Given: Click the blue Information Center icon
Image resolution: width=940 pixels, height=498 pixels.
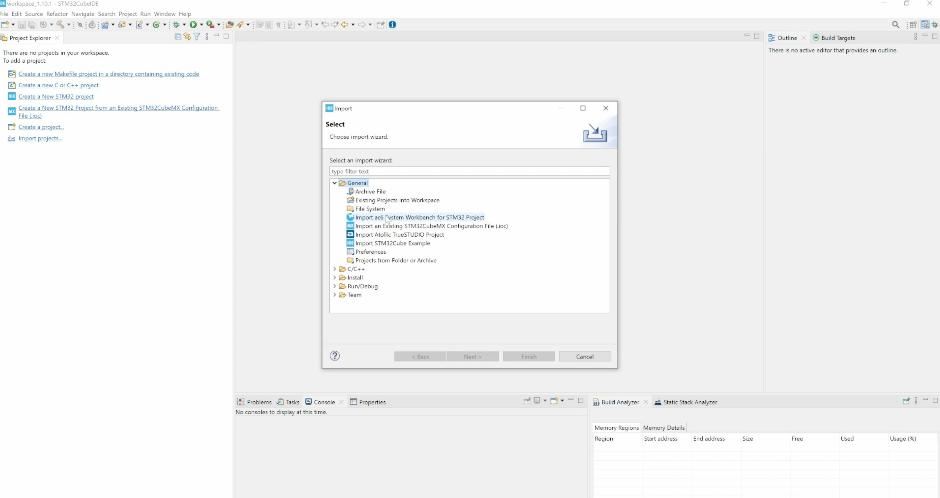Looking at the screenshot, I should [392, 25].
